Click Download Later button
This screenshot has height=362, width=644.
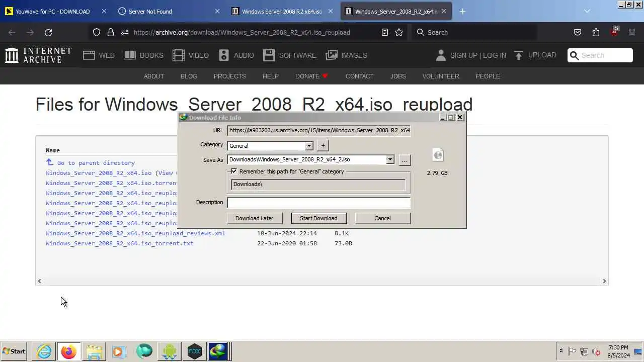click(254, 218)
